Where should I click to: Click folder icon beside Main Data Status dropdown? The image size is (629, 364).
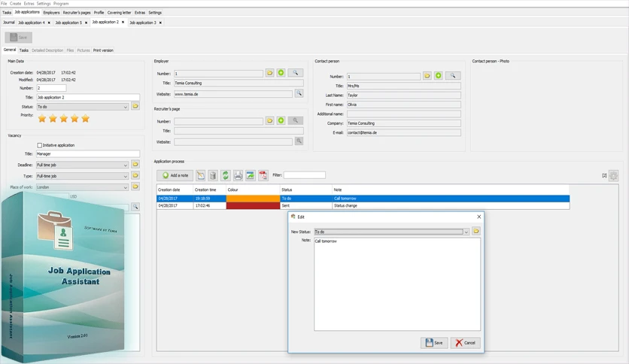(x=135, y=106)
